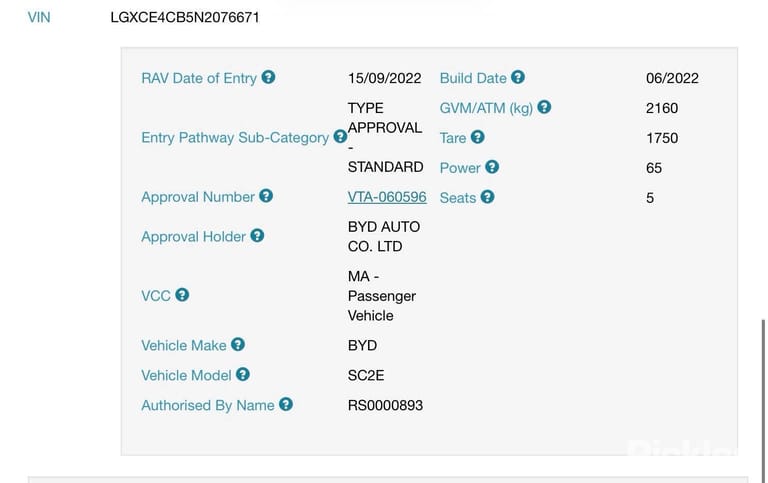This screenshot has width=768, height=483.
Task: Click the SC2E vehicle model value
Action: pyautogui.click(x=366, y=376)
